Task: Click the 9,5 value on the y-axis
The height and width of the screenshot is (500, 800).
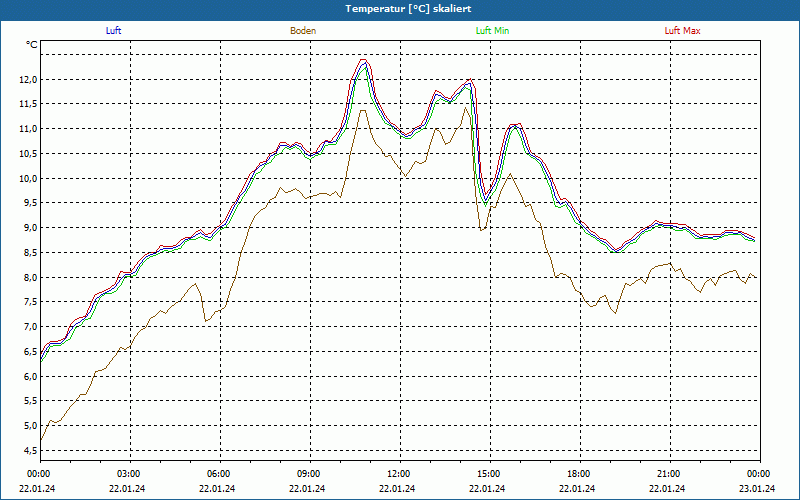Action: (x=31, y=203)
